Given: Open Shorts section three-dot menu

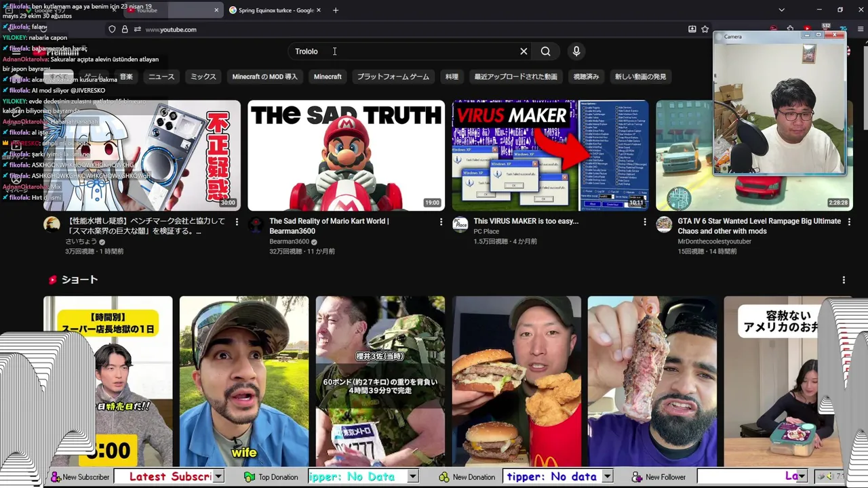Looking at the screenshot, I should [x=844, y=280].
